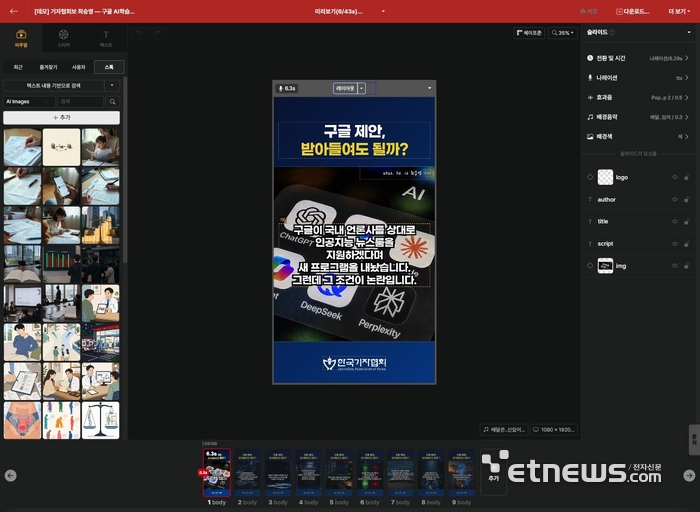The image size is (700, 512).
Task: Click the magnifier search icon in stock panel
Action: [x=112, y=102]
